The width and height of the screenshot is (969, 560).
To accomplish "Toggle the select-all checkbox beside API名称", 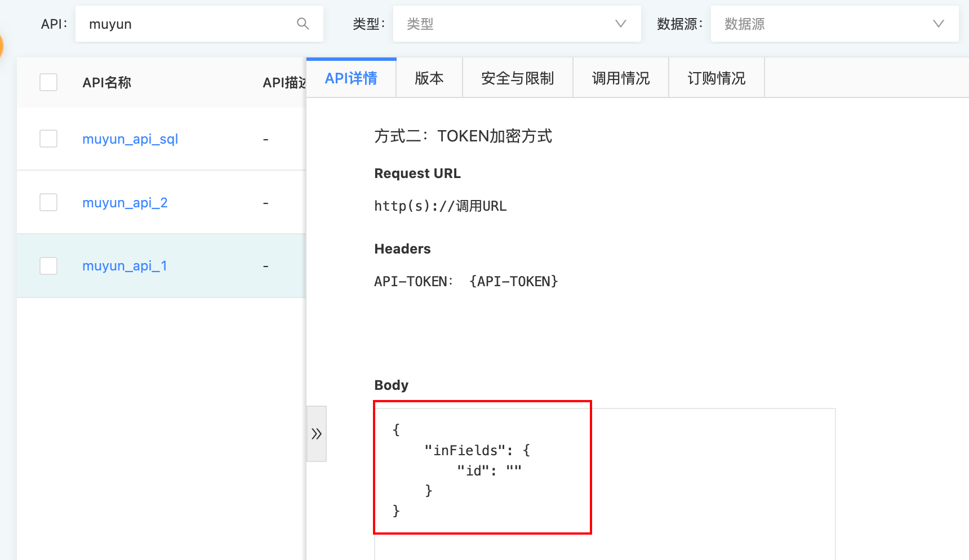I will [x=48, y=82].
